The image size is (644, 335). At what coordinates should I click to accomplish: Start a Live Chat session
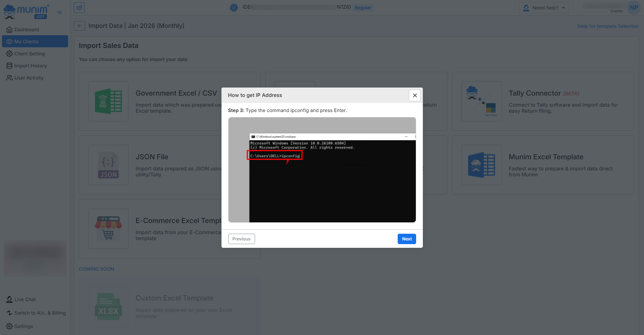25,299
